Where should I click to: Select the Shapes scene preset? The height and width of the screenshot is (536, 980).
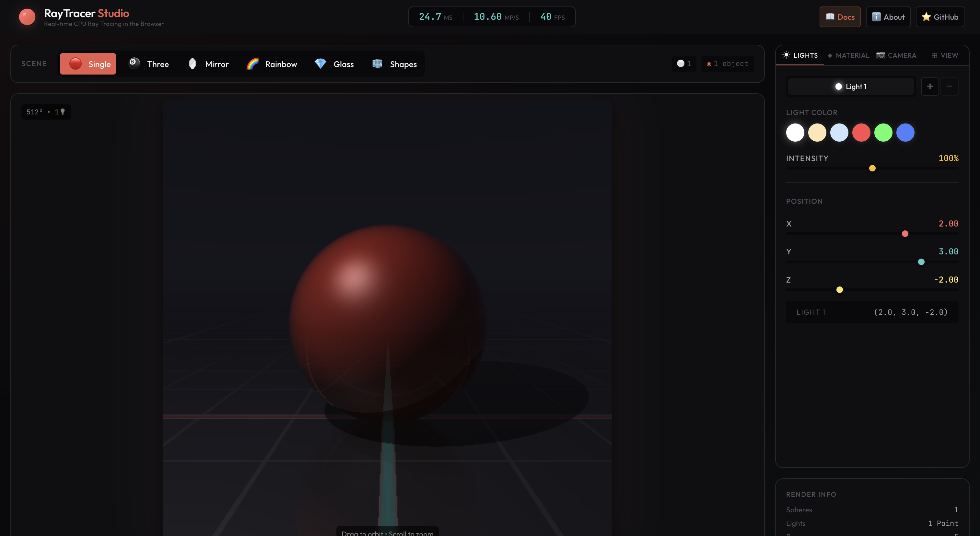394,64
